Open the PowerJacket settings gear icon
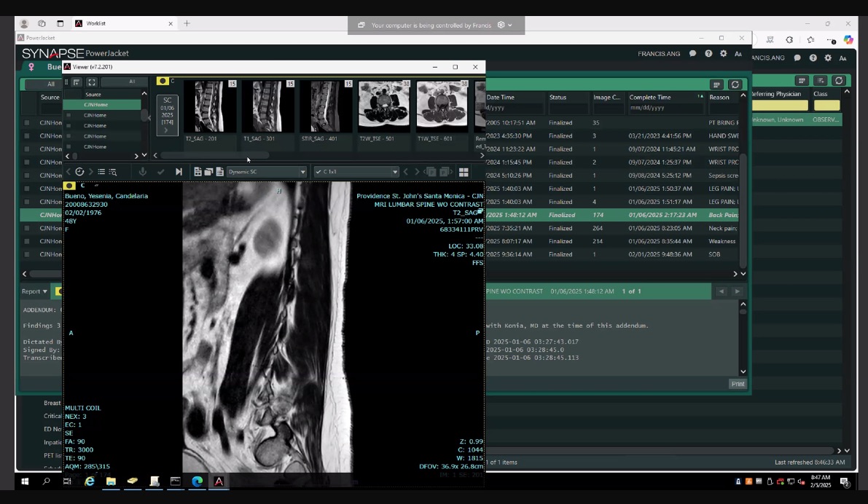 click(x=724, y=54)
